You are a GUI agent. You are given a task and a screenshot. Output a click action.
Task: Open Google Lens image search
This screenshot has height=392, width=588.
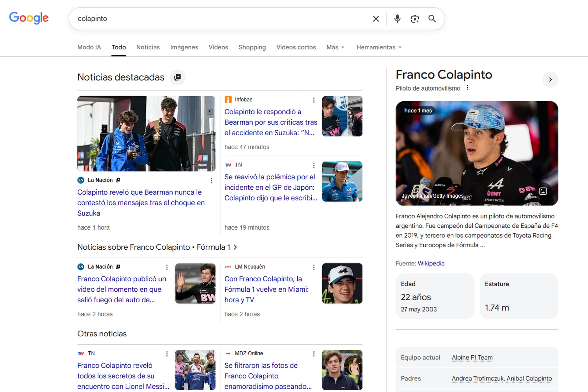(415, 19)
